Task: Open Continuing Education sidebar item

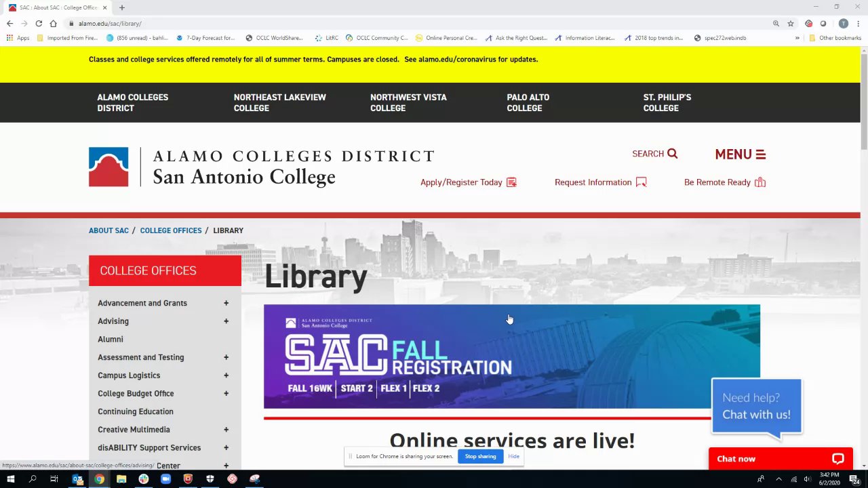Action: 136,411
